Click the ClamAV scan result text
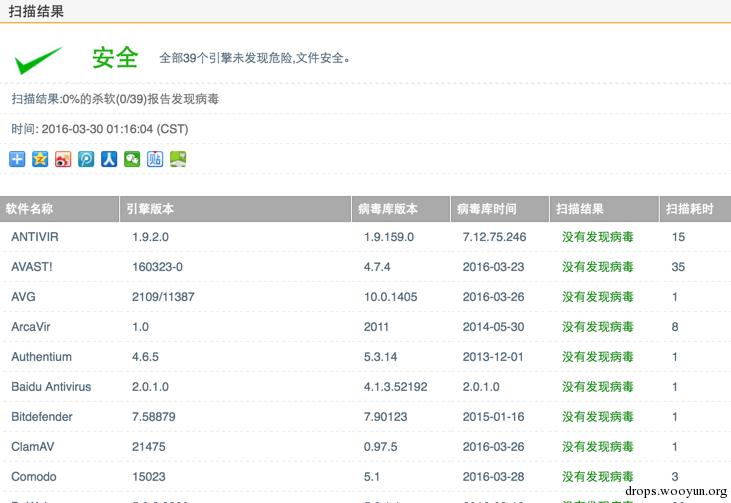The image size is (731, 503). [x=598, y=447]
